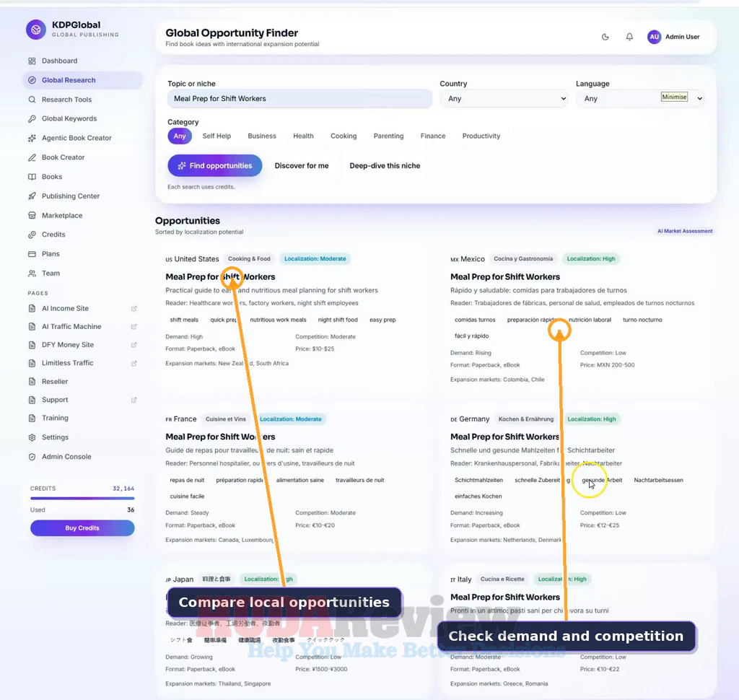
Task: Select the Cooking category chip
Action: click(x=344, y=136)
